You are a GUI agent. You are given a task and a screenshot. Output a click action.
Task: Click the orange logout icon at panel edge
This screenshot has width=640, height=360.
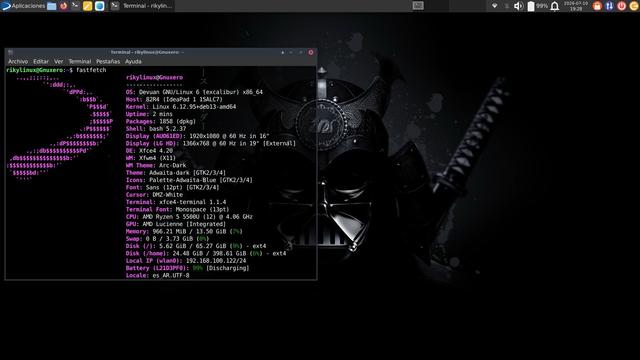click(x=634, y=6)
